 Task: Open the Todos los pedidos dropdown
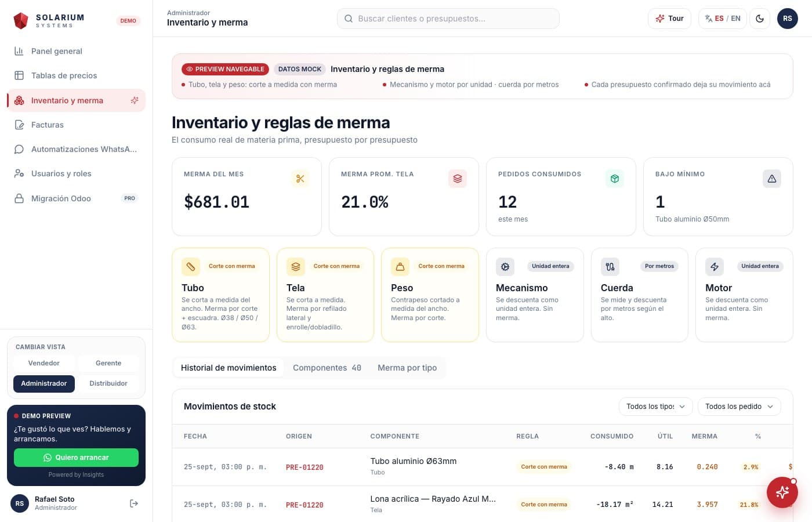[x=739, y=407]
